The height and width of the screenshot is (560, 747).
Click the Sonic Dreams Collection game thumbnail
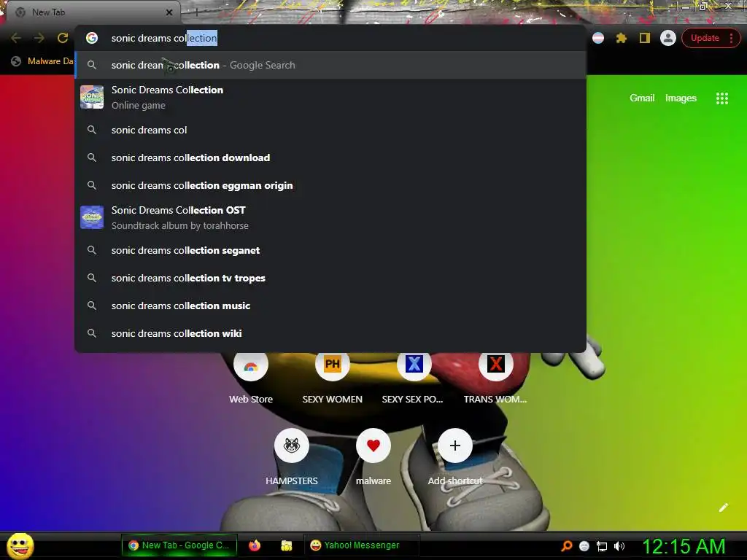92,97
